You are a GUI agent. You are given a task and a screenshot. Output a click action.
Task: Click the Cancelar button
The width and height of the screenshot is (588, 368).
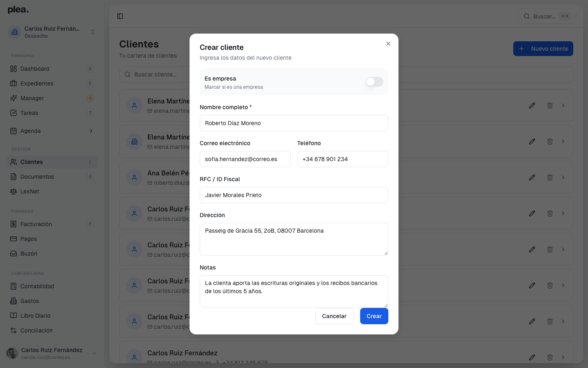pyautogui.click(x=334, y=316)
